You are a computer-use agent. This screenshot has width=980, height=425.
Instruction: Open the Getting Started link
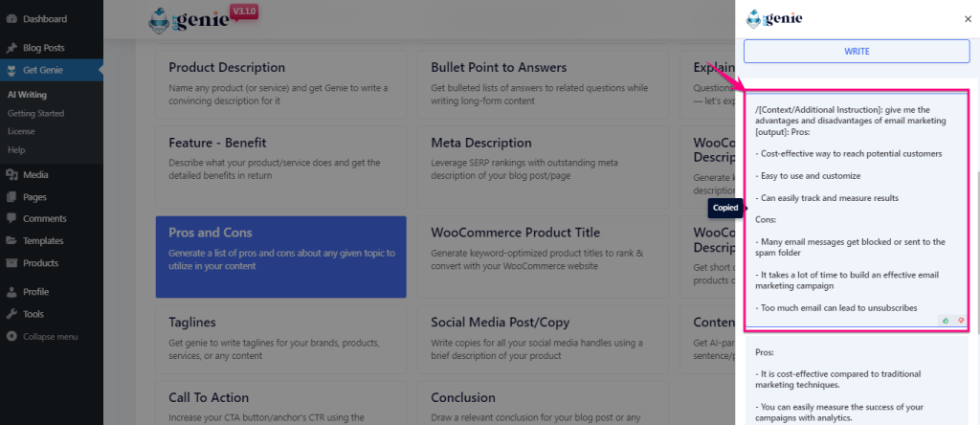(35, 114)
